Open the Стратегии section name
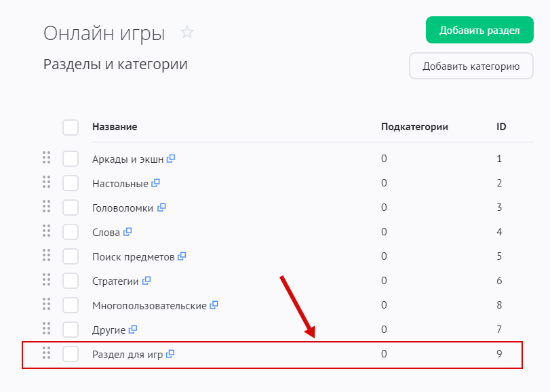The image size is (550, 392). point(115,281)
